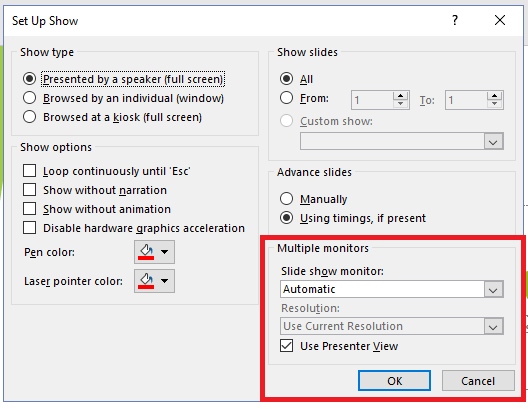
Task: Expand the Custom show dropdown arrow
Action: pyautogui.click(x=493, y=141)
